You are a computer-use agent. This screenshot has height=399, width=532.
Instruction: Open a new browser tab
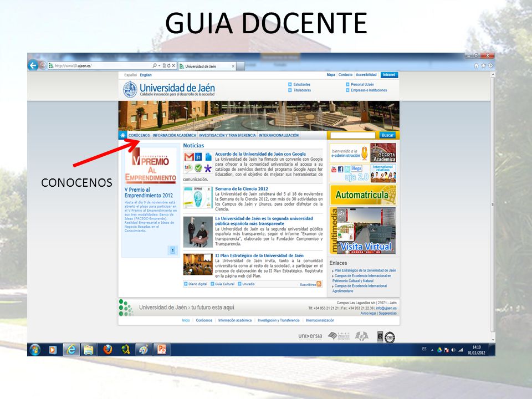click(x=240, y=66)
